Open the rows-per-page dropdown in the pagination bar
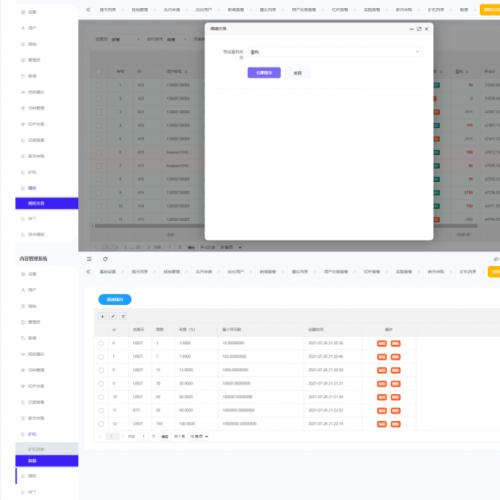Viewport: 500px width, 500px height. tap(199, 436)
